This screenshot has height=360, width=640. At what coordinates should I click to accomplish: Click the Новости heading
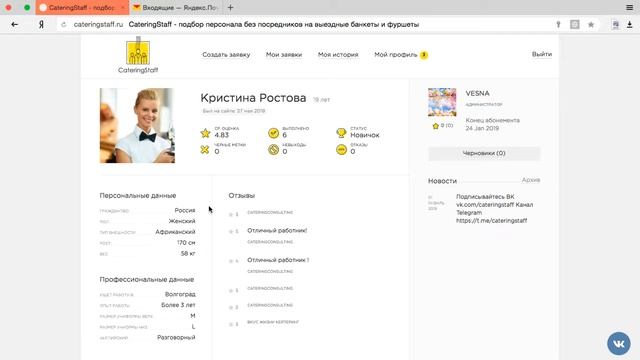tap(442, 181)
